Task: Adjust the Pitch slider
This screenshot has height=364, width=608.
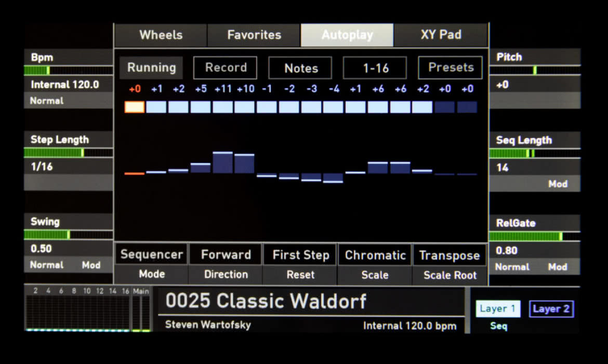Action: tap(535, 70)
